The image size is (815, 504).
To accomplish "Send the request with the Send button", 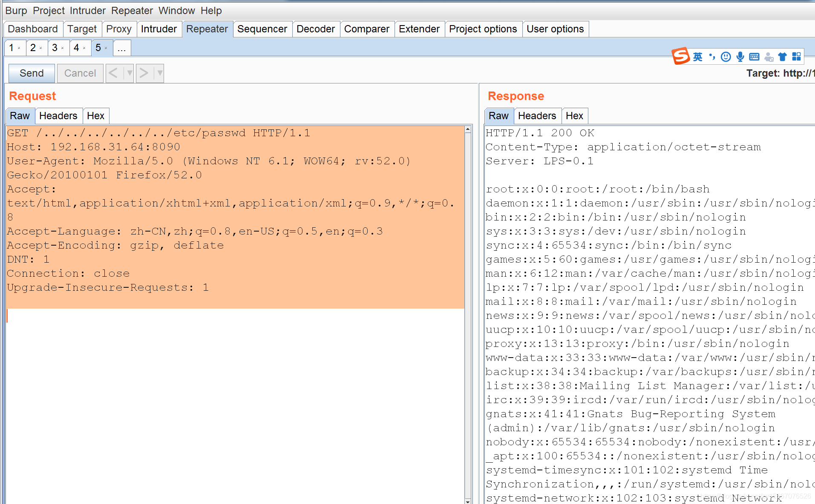I will tap(32, 73).
